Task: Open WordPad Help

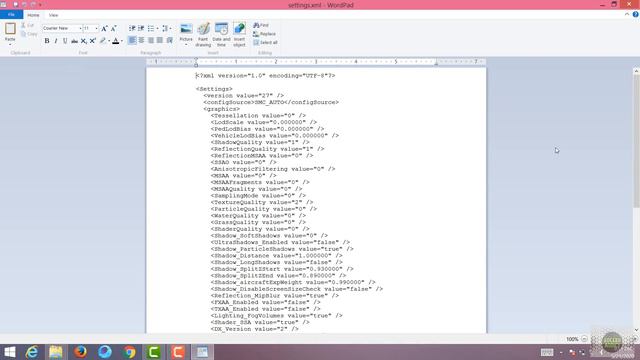Action: click(x=636, y=14)
